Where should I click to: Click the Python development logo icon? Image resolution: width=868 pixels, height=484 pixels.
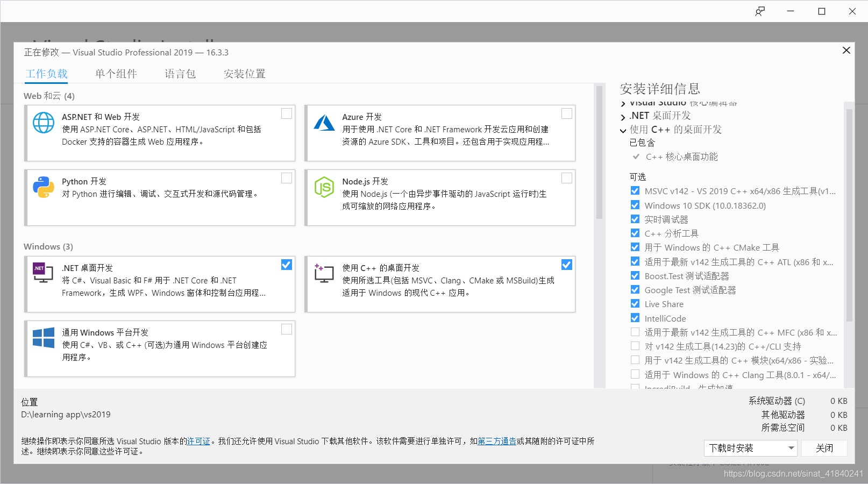coord(44,187)
